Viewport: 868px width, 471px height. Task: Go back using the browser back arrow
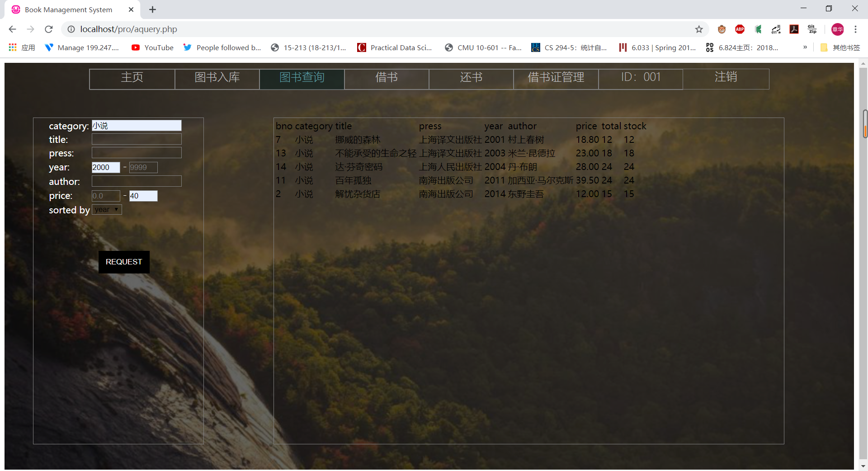click(12, 29)
